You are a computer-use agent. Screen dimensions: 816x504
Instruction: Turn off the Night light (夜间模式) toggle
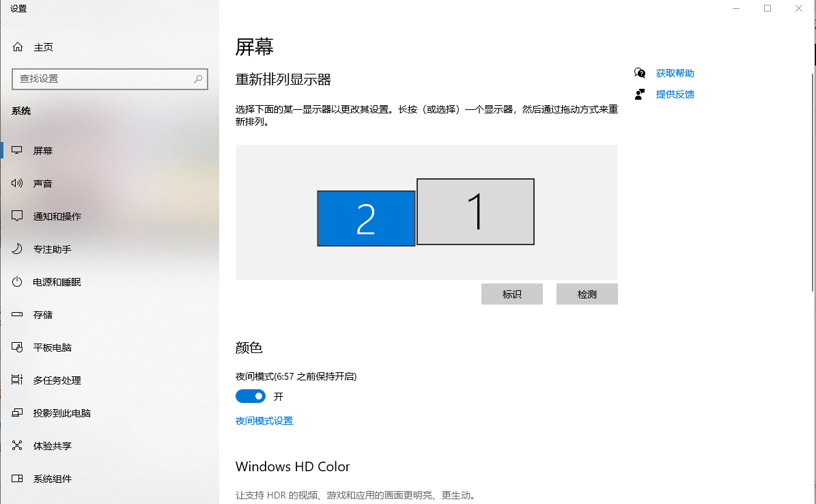(251, 396)
